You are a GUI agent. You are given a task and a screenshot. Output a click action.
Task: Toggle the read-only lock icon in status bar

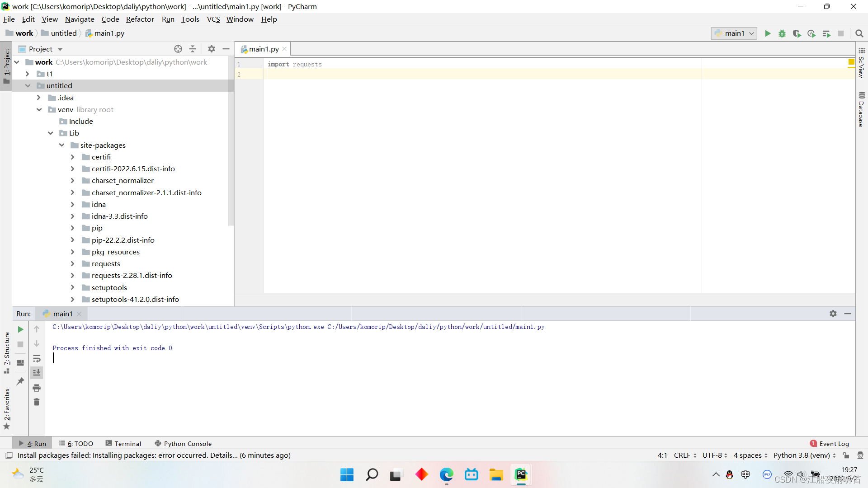[x=846, y=455]
